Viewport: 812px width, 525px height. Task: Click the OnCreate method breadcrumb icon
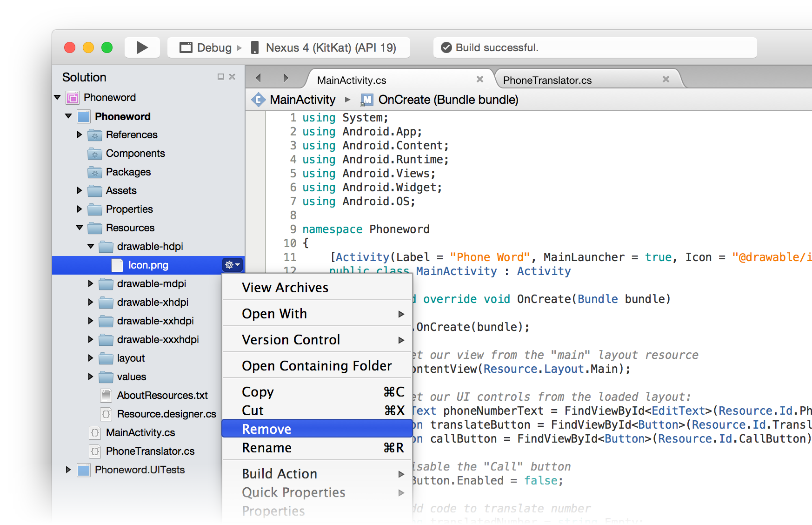366,100
